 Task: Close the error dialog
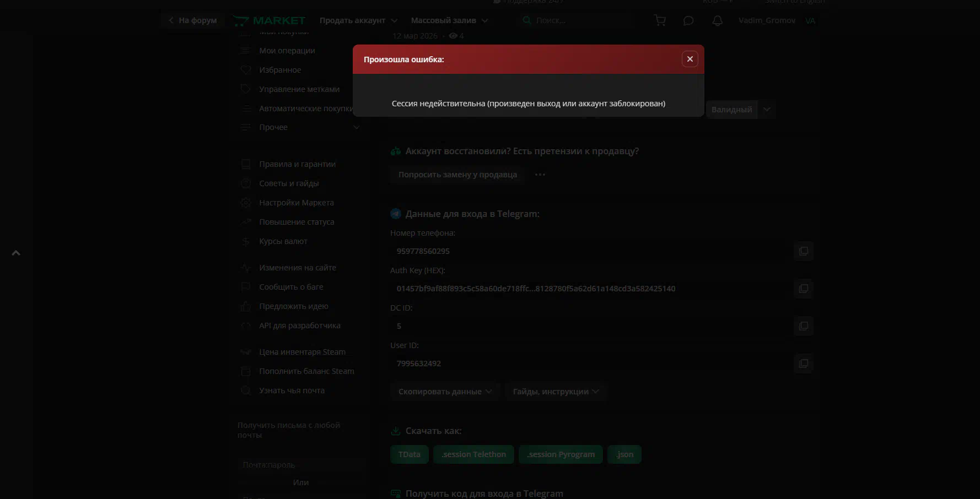(690, 59)
